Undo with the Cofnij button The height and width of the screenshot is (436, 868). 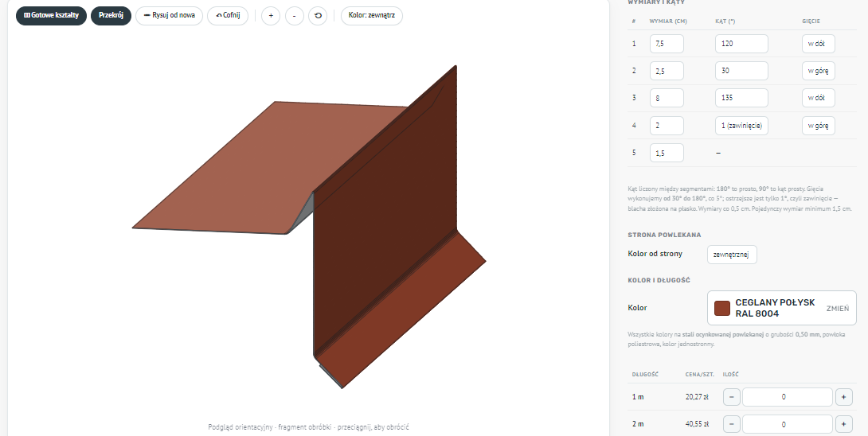[228, 15]
